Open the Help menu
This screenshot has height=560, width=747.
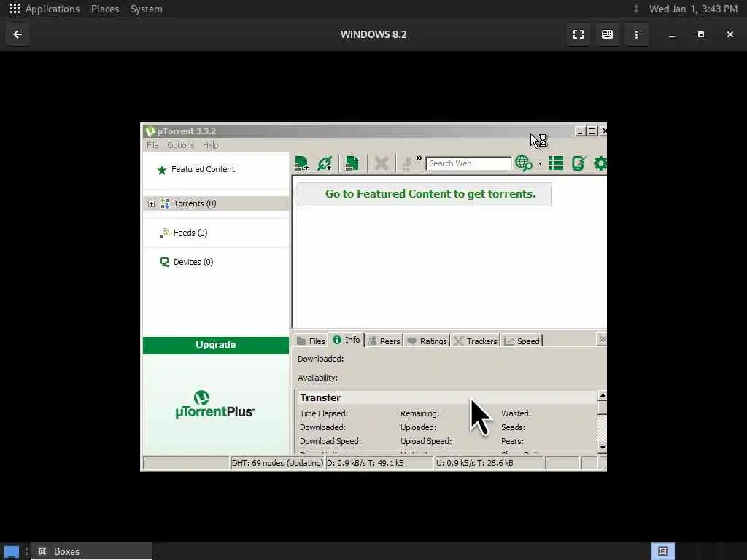(211, 145)
